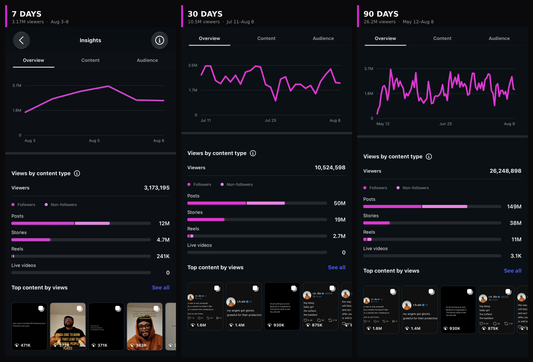Click the viewers count 26,248,898

505,171
